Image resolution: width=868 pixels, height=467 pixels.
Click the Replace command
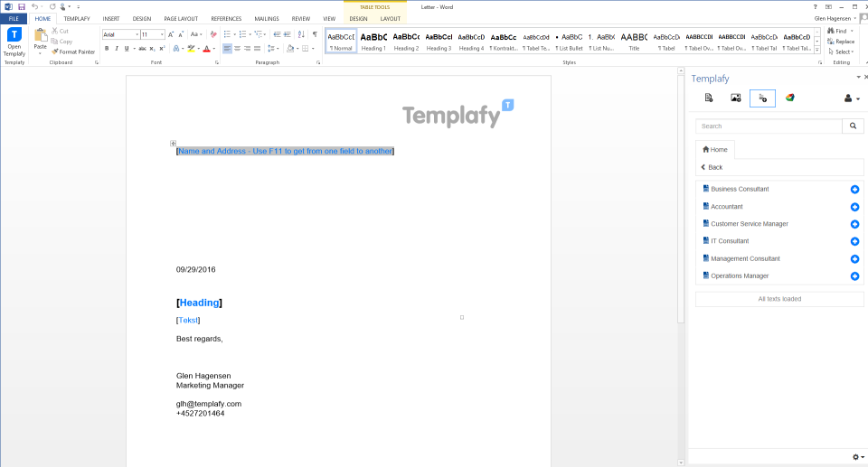pyautogui.click(x=841, y=42)
